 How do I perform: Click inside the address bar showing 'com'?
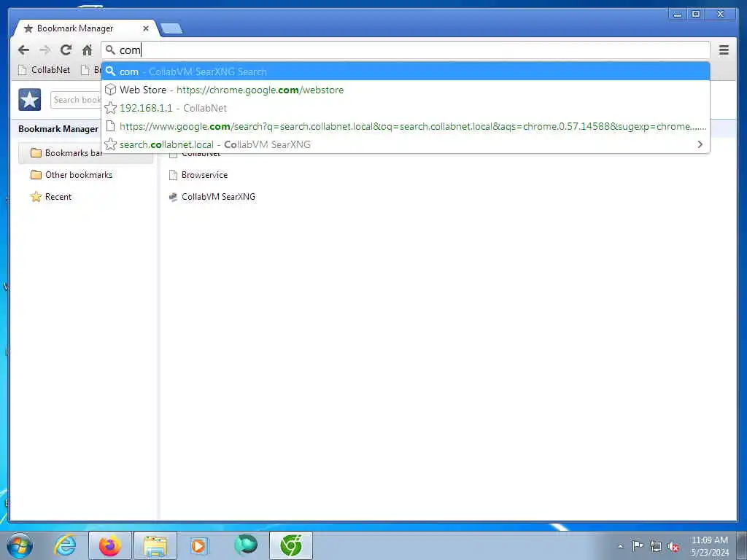point(405,50)
